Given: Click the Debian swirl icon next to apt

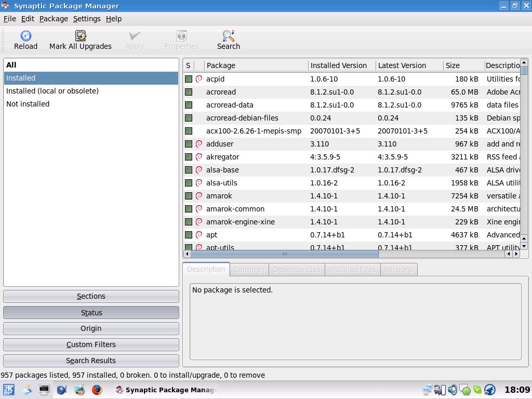Looking at the screenshot, I should (x=199, y=235).
